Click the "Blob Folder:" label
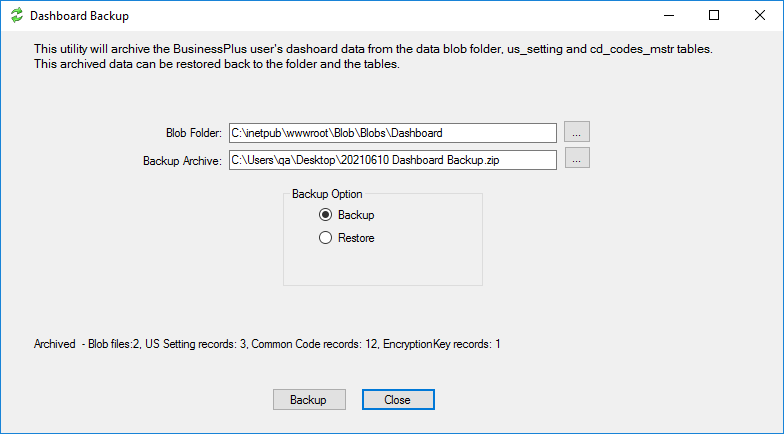The height and width of the screenshot is (434, 784). coord(193,133)
